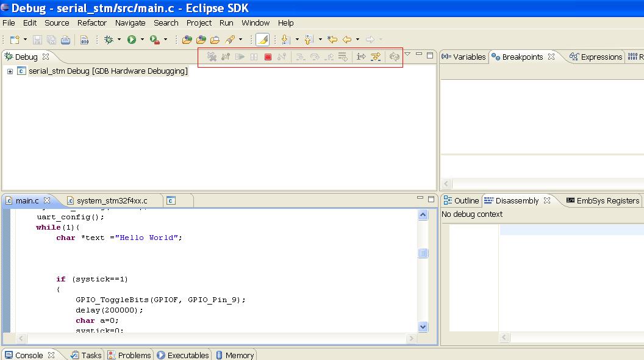Click the Debug view refresh icon
Viewport: 644px width, 360px height.
pyautogui.click(x=395, y=57)
